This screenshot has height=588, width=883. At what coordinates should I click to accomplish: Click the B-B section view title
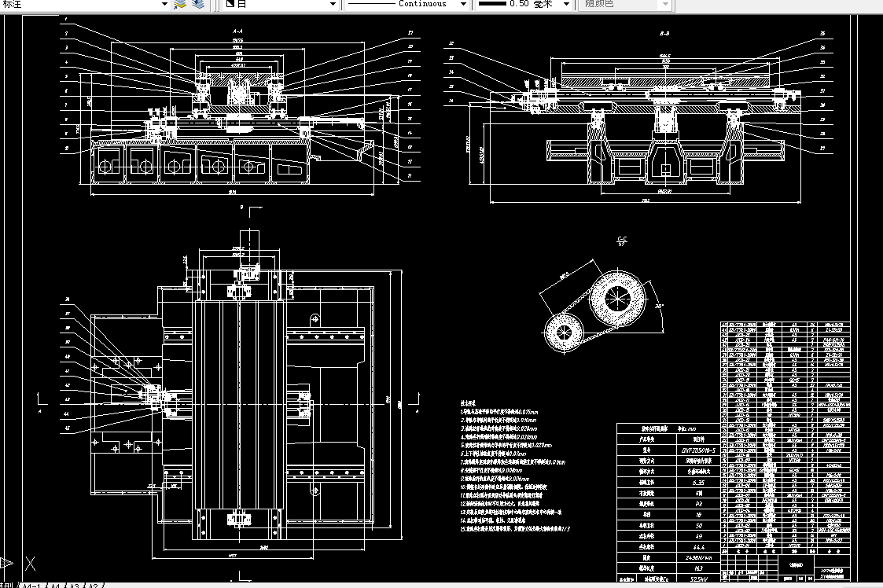tap(664, 33)
